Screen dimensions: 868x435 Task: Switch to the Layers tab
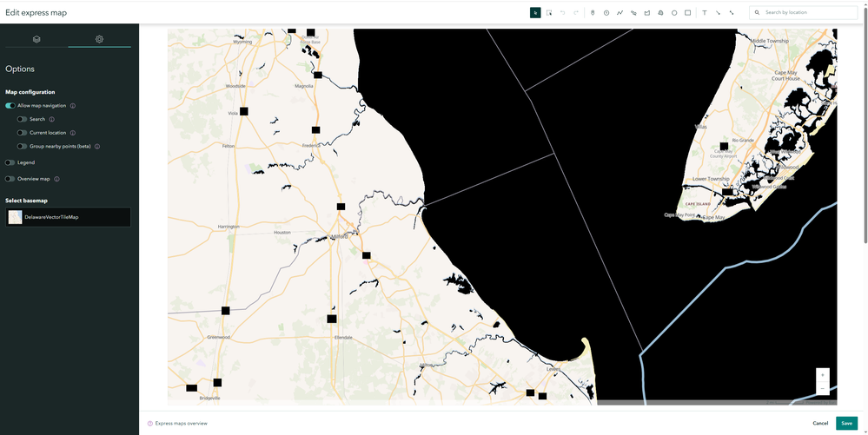[x=36, y=39]
